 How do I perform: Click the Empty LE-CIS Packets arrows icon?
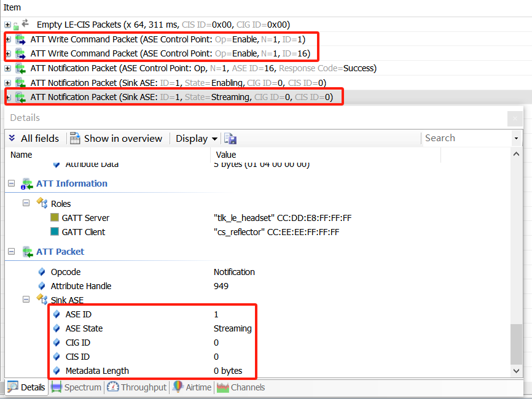[25, 23]
